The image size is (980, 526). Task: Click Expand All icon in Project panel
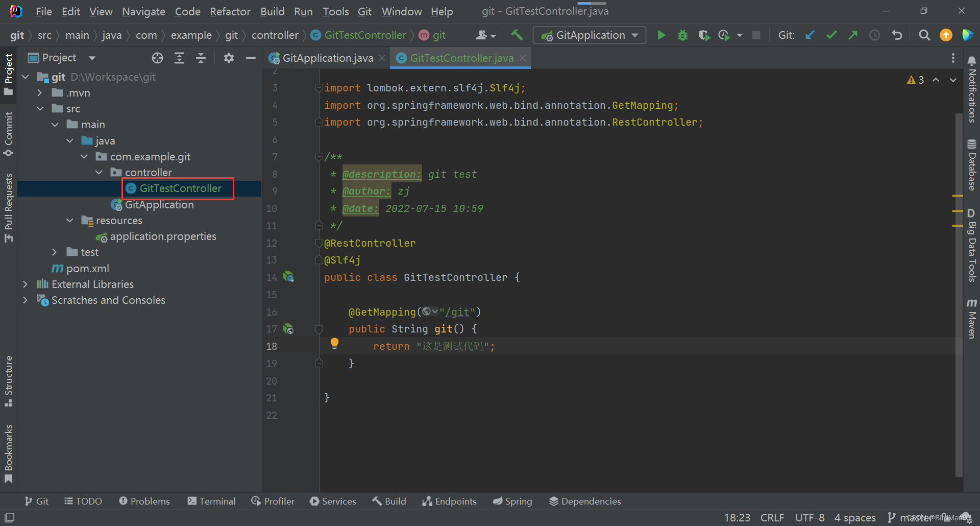[179, 58]
